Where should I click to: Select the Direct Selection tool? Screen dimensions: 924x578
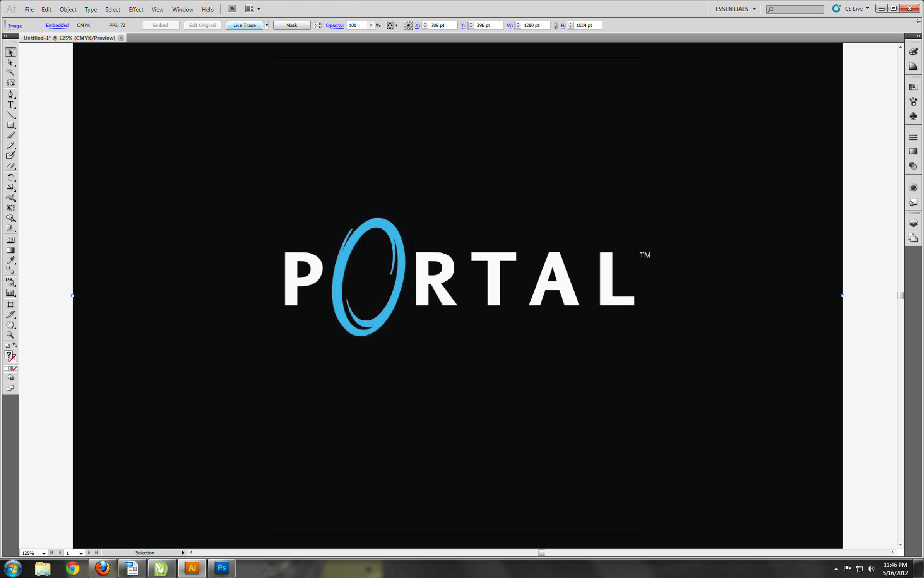pos(11,62)
